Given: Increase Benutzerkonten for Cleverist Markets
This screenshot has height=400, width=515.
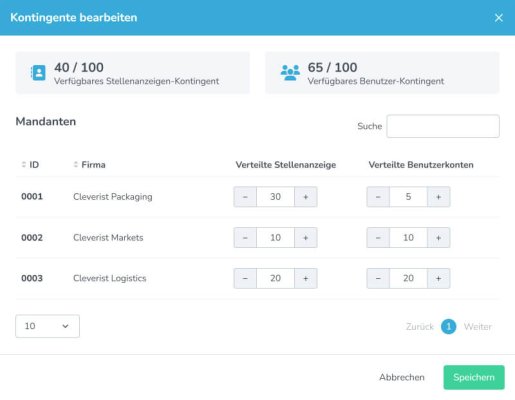Looking at the screenshot, I should 439,238.
